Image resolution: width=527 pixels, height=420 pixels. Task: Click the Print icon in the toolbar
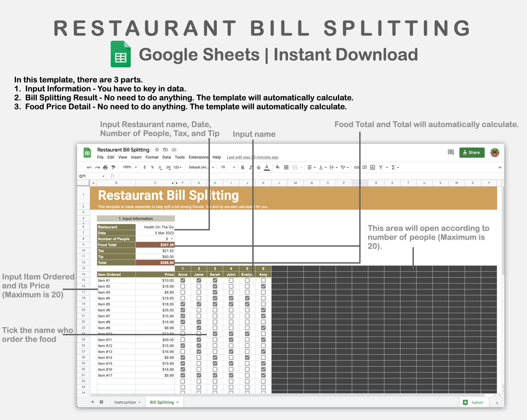tap(105, 167)
